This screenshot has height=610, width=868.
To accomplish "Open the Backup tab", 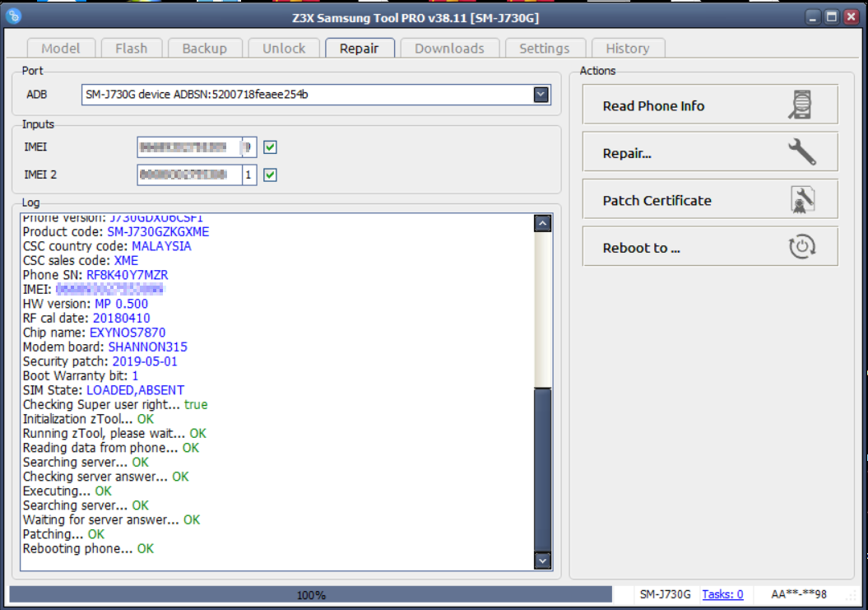I will click(205, 49).
